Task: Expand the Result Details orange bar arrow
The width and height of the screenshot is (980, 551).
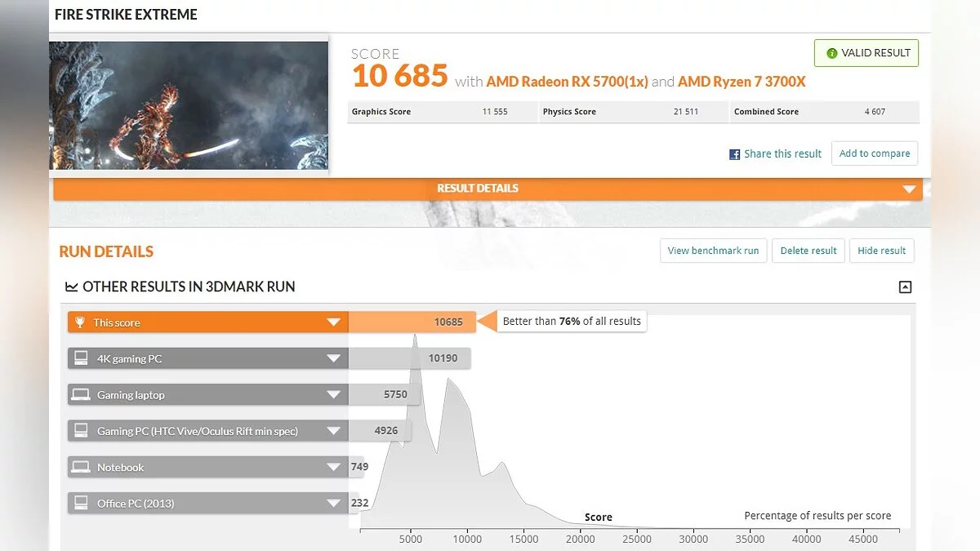Action: [x=909, y=189]
